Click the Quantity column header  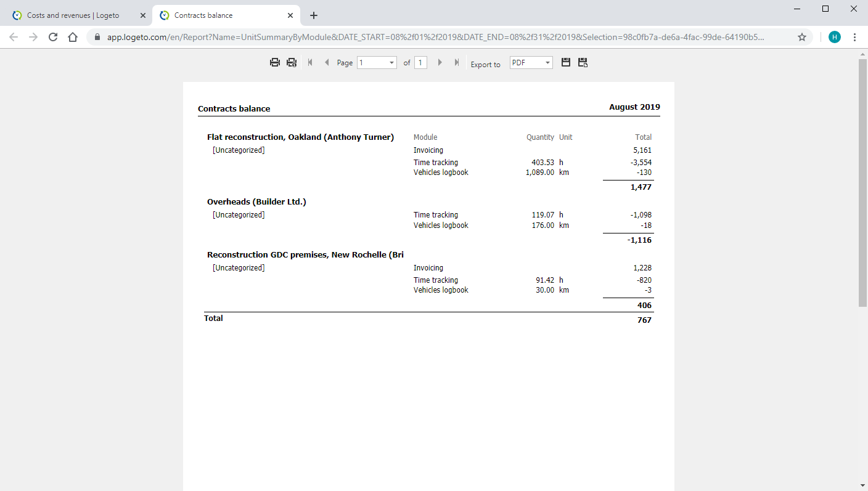540,137
